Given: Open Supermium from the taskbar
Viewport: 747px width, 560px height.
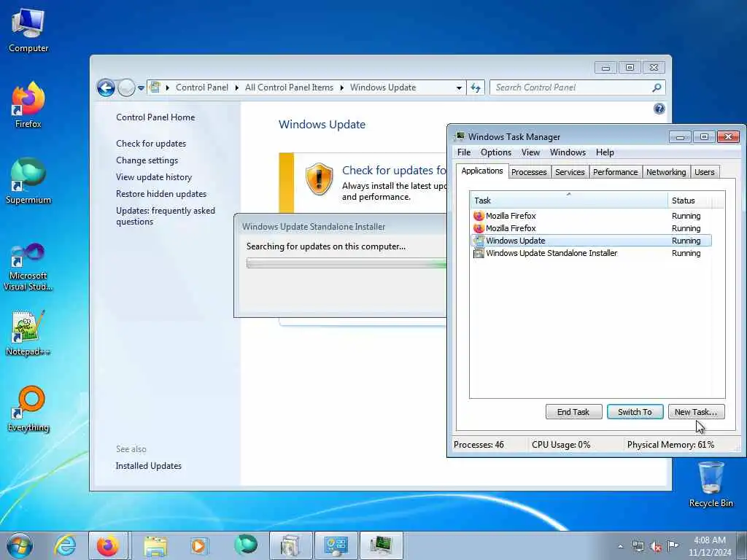Looking at the screenshot, I should pos(246,545).
